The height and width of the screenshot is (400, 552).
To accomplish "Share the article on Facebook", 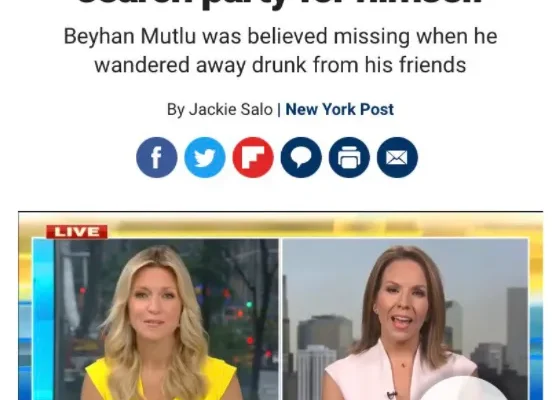I will pos(157,157).
